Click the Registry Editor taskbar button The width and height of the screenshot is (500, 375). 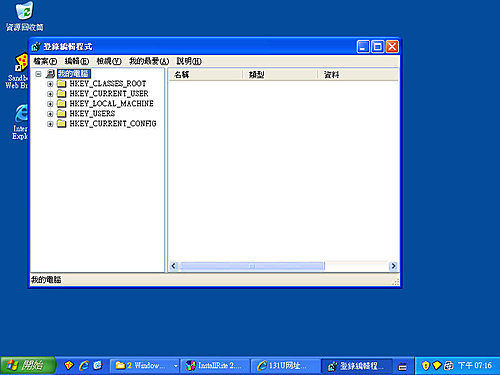(x=357, y=366)
